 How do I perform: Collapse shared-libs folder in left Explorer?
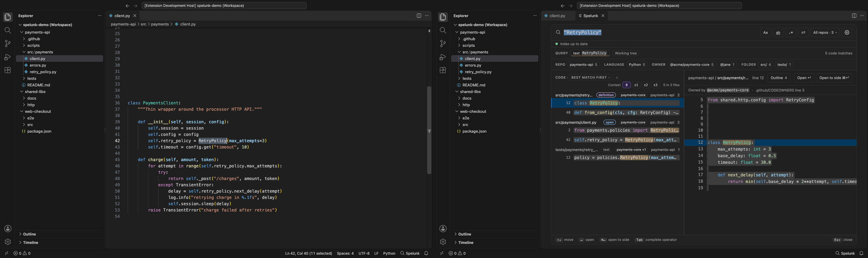click(x=35, y=92)
